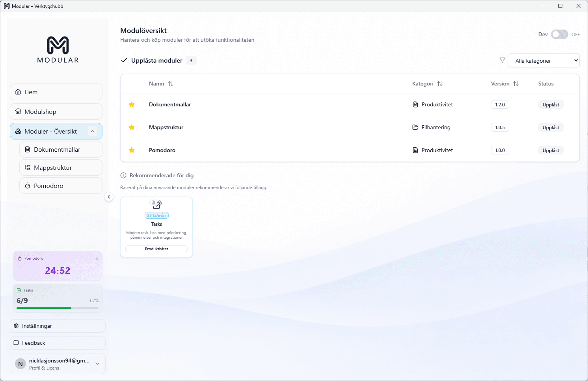Open Inställningar
Image resolution: width=588 pixels, height=381 pixels.
click(x=37, y=326)
